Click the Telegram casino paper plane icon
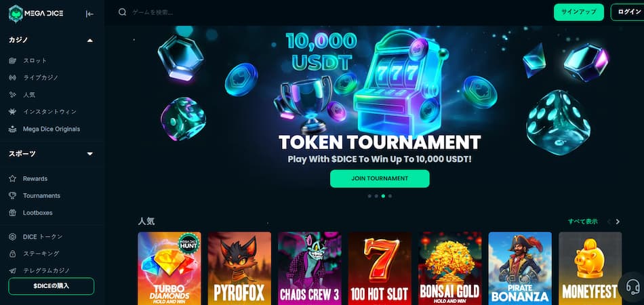644x305 pixels. [x=12, y=270]
